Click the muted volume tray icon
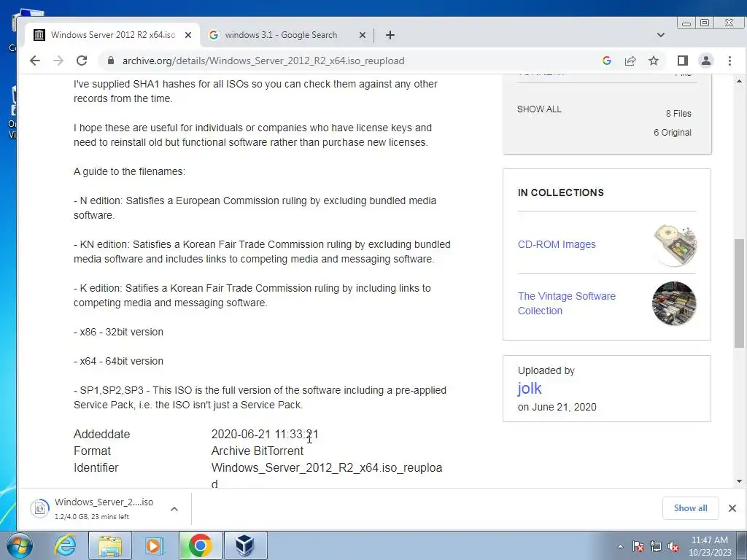Image resolution: width=747 pixels, height=560 pixels. click(x=673, y=547)
